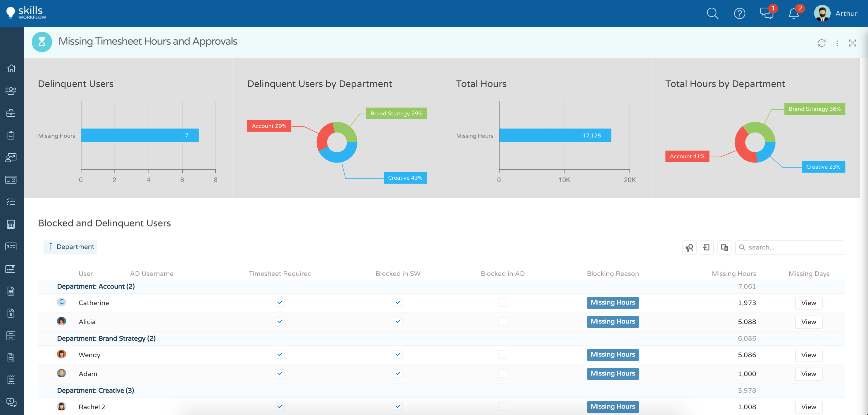868x415 pixels.
Task: Click the Skills Workflow logo
Action: [26, 13]
